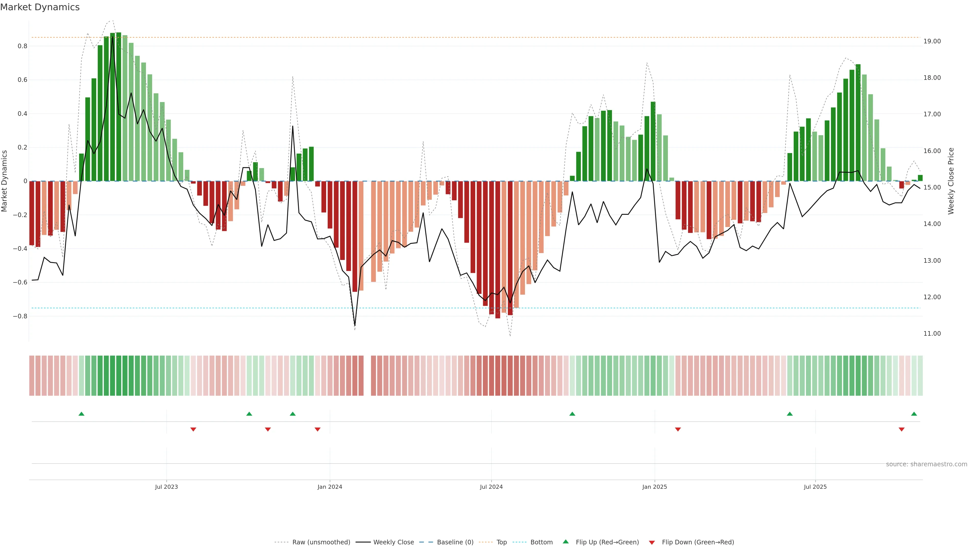
Task: Click the rightmost red Flip Down triangle marker
Action: pos(901,429)
